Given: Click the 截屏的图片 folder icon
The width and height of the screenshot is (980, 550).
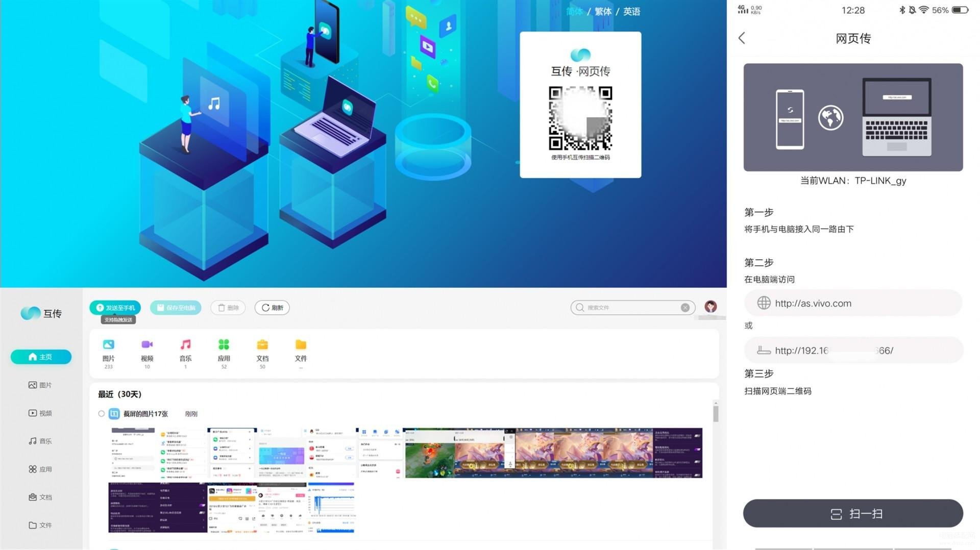Looking at the screenshot, I should coord(114,414).
